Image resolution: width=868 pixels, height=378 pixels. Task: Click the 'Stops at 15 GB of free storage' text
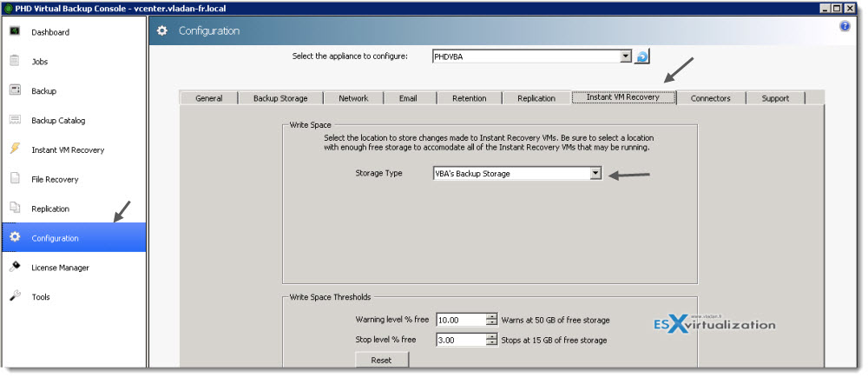(554, 340)
